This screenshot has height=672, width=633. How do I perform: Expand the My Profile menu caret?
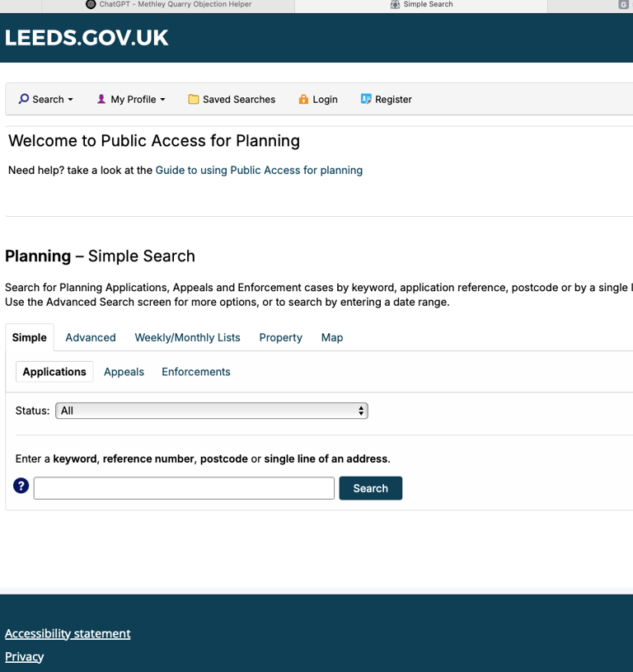[x=162, y=100]
